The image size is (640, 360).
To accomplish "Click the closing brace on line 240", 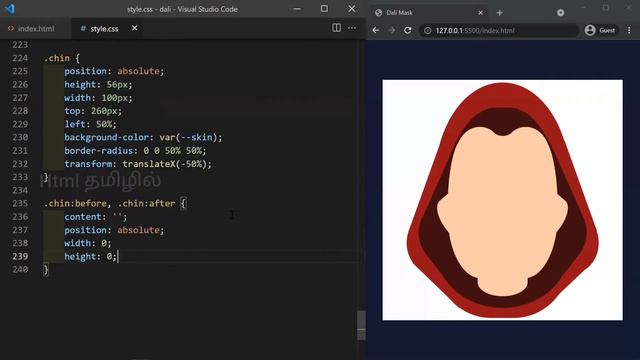I will coord(46,269).
